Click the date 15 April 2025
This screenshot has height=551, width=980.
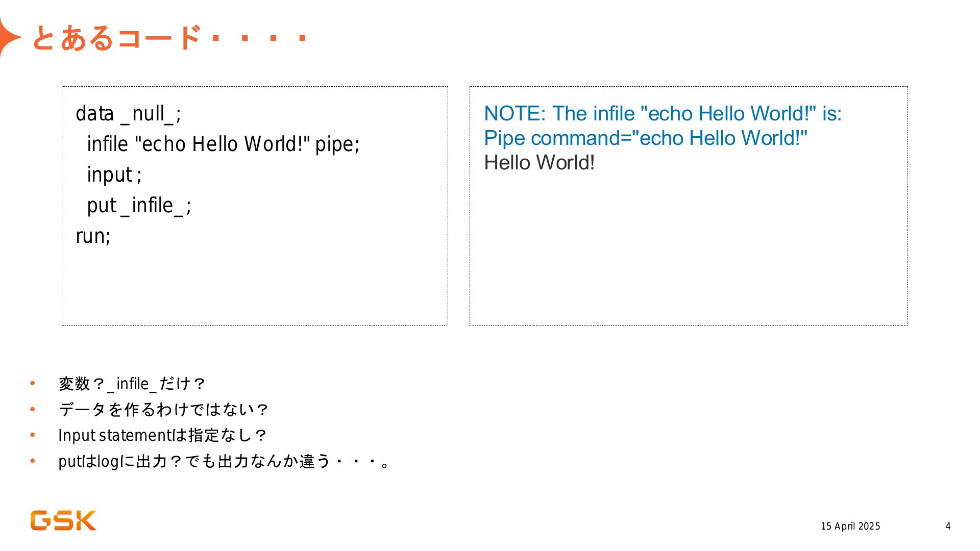click(850, 526)
